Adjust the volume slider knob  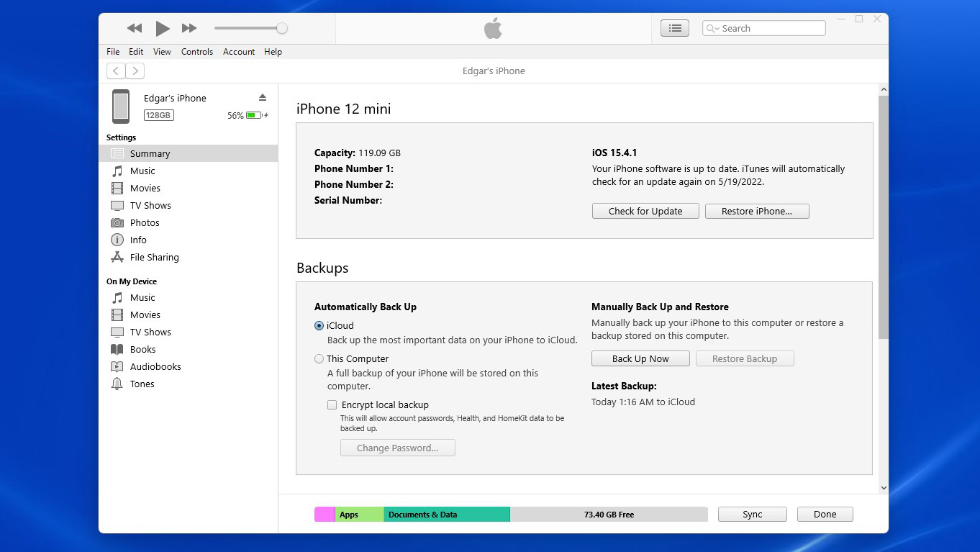pyautogui.click(x=282, y=28)
